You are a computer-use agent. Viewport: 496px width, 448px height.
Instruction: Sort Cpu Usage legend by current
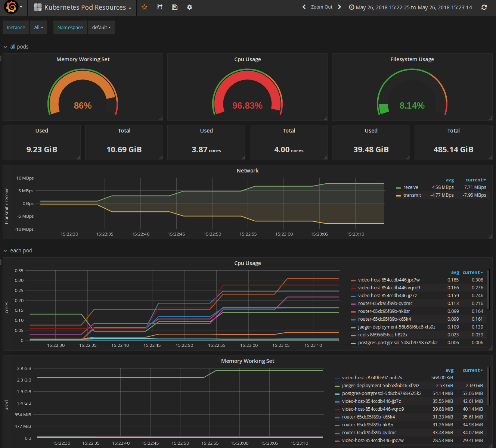coord(472,273)
